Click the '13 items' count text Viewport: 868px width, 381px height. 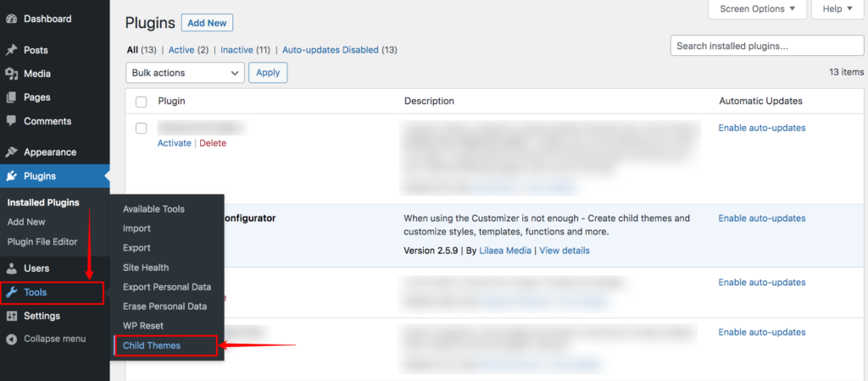847,73
